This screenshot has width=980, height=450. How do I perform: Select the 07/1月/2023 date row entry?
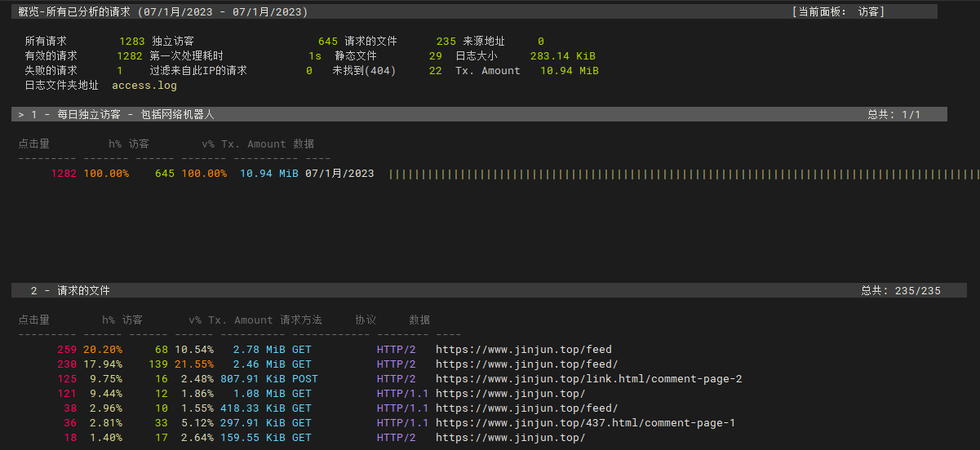339,174
